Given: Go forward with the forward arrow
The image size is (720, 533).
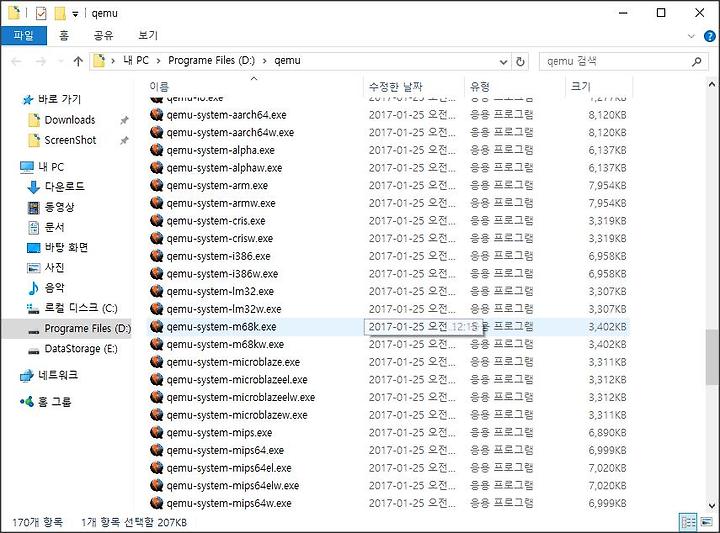Looking at the screenshot, I should tap(41, 61).
